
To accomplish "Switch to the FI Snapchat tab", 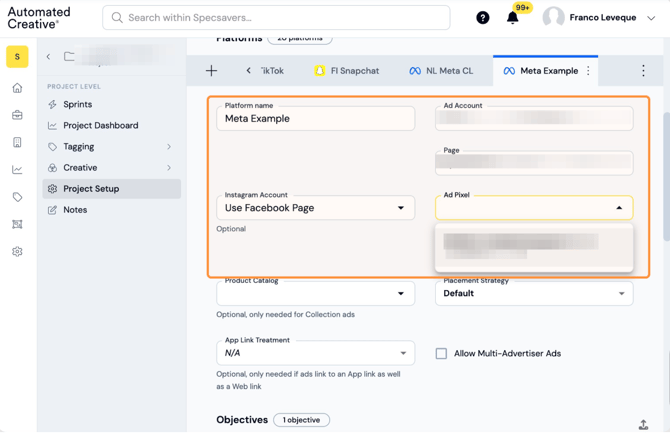I will point(347,71).
